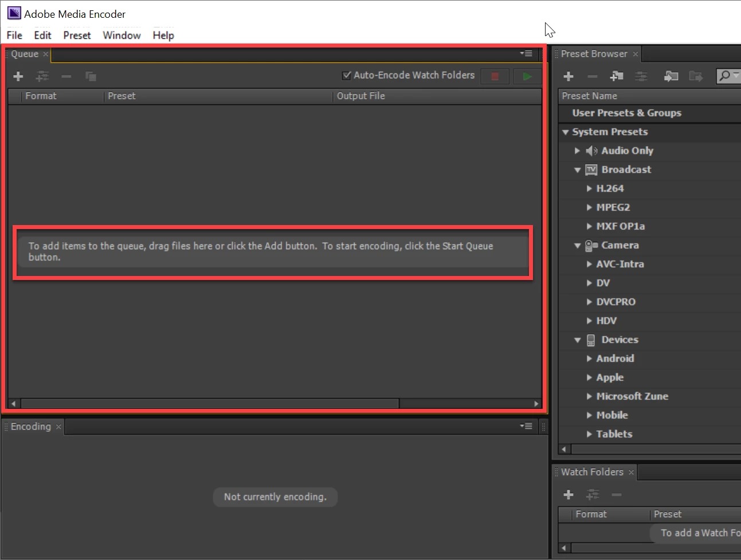Open the Edit menu

point(42,35)
